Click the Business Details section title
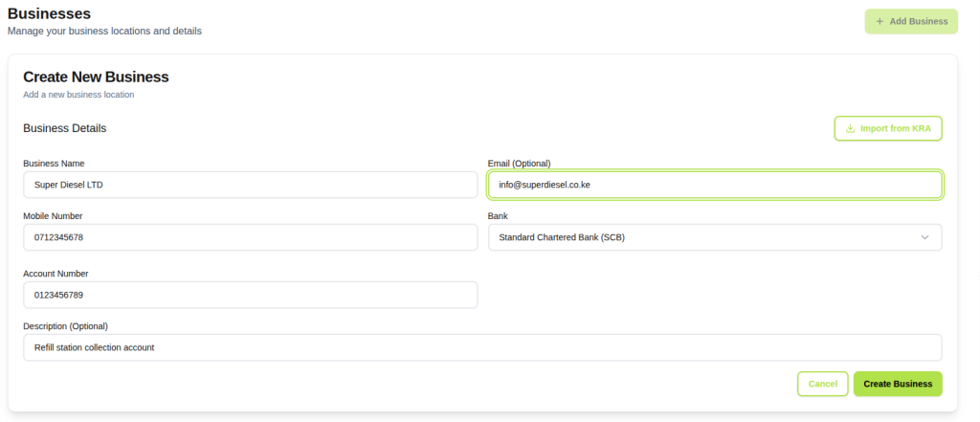 coord(65,128)
